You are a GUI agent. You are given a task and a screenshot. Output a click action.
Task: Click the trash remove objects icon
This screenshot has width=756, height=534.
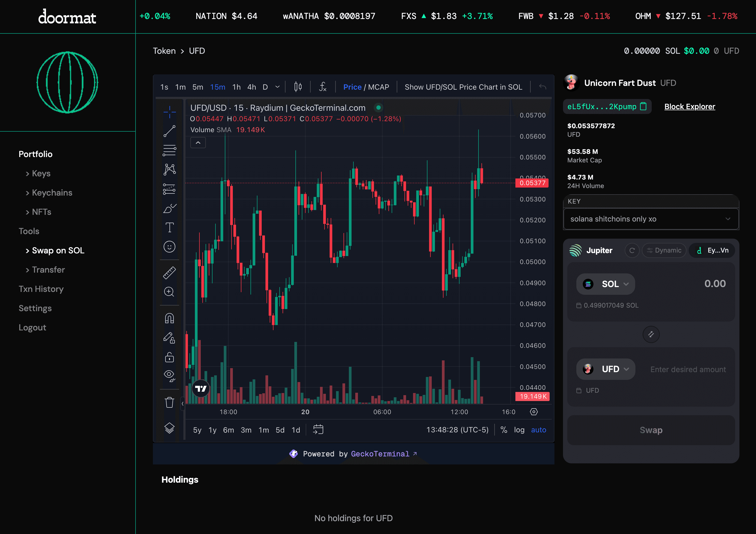(169, 402)
